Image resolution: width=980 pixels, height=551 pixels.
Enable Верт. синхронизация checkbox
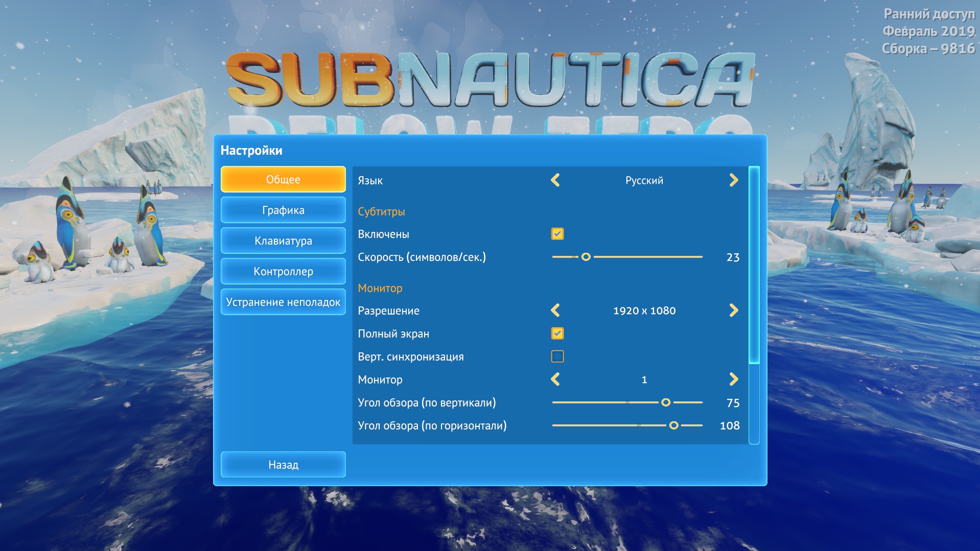pos(557,356)
